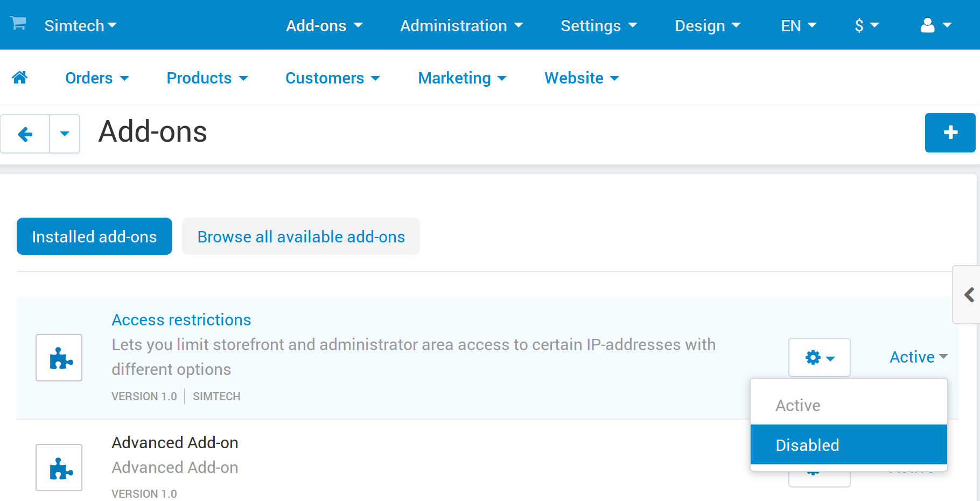
Task: Open the Orders menu
Action: [97, 78]
